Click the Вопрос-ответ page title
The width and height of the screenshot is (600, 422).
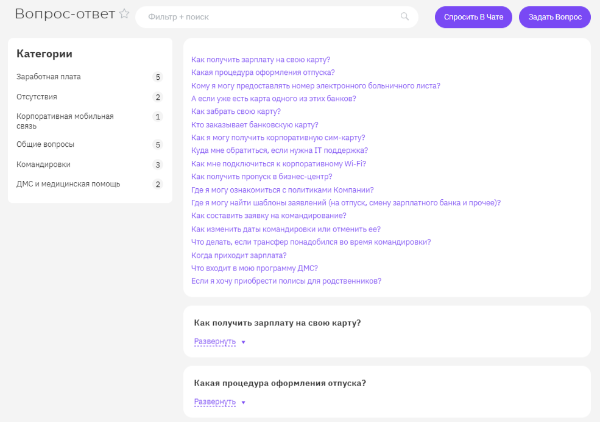tap(65, 14)
